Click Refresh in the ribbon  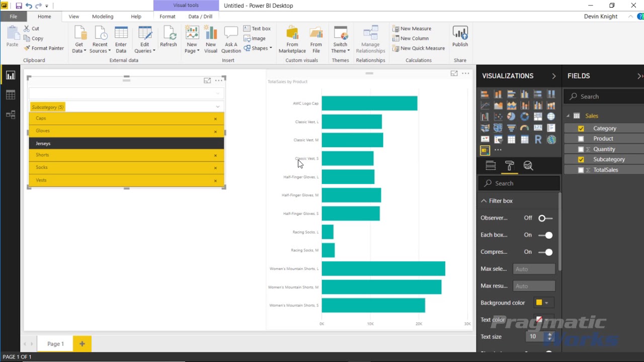click(169, 37)
